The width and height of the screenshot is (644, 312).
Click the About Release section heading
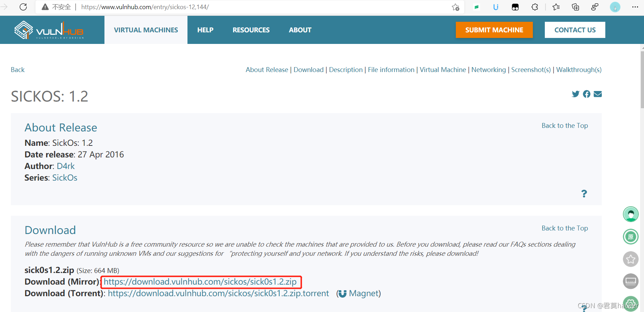pyautogui.click(x=61, y=128)
